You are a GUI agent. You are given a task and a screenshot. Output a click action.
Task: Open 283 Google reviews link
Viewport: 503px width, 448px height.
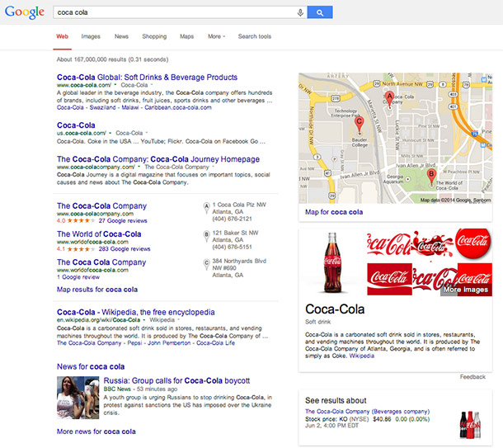pyautogui.click(x=125, y=249)
